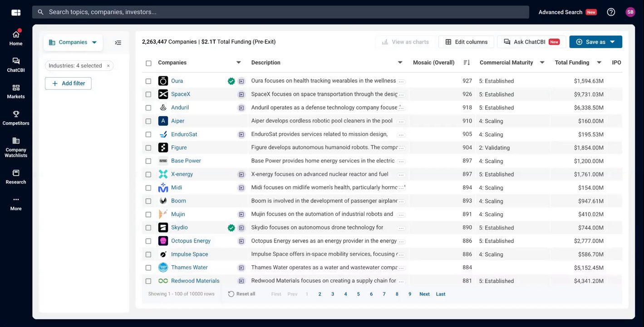Click the Mosaic sort descending icon
Screen dimensions: 644x327
click(x=467, y=63)
